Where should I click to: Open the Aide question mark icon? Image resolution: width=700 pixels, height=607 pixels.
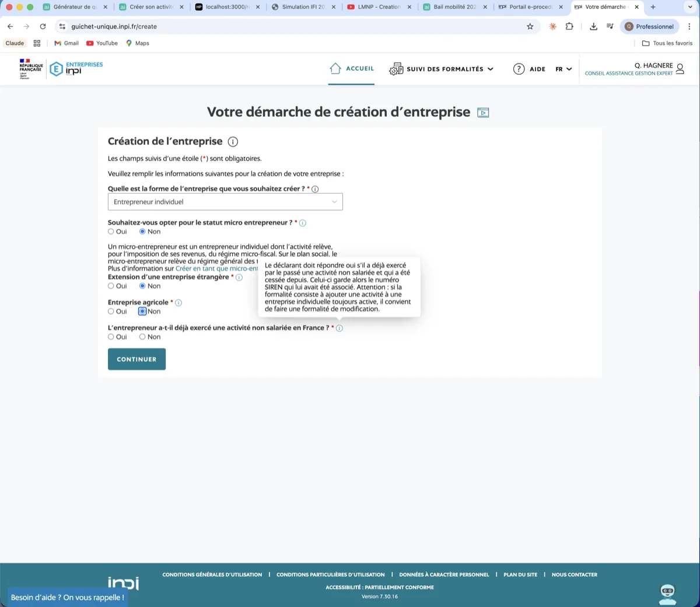point(519,69)
